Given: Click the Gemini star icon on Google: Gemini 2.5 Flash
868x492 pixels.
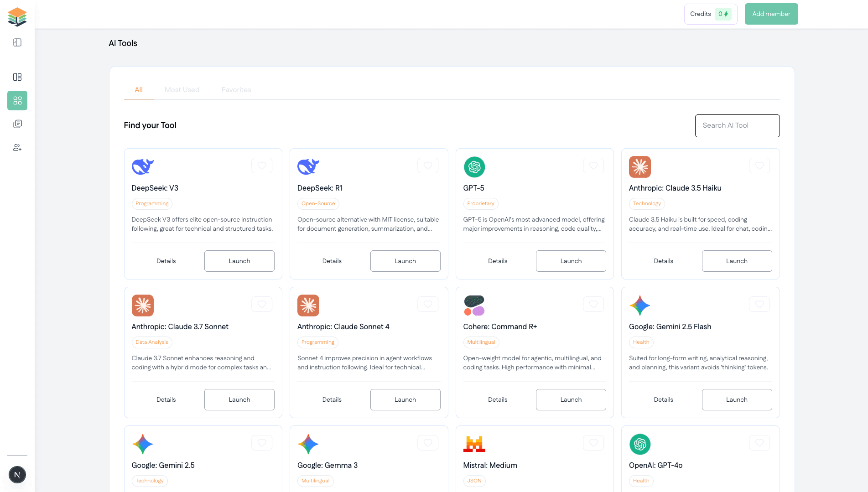Looking at the screenshot, I should tap(640, 306).
